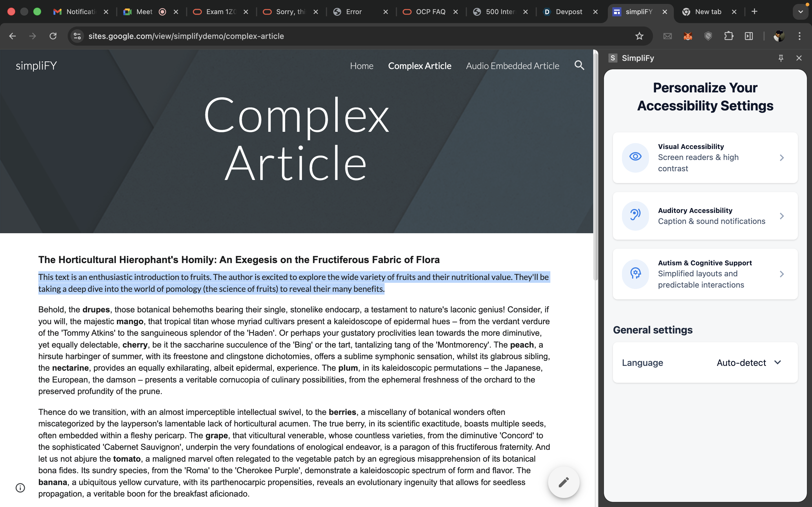Open Autism & Cognitive Support options
Image resolution: width=812 pixels, height=507 pixels.
[x=705, y=274]
